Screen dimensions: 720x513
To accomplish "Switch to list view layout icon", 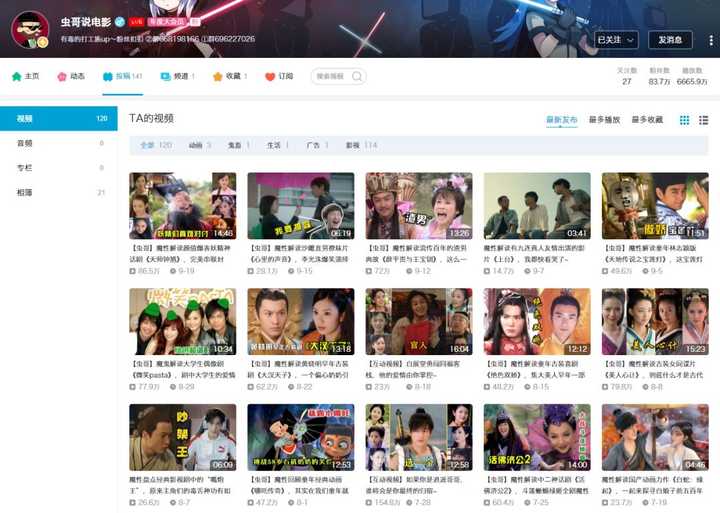I will pyautogui.click(x=703, y=120).
